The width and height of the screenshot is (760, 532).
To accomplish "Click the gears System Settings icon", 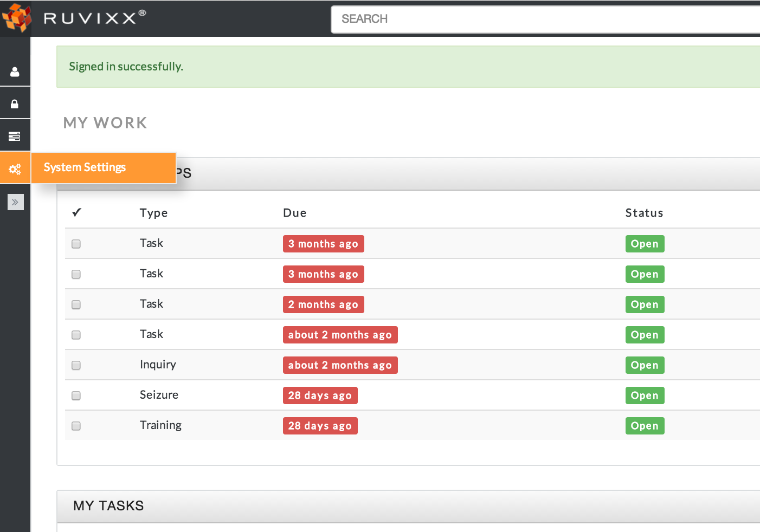I will tap(15, 169).
